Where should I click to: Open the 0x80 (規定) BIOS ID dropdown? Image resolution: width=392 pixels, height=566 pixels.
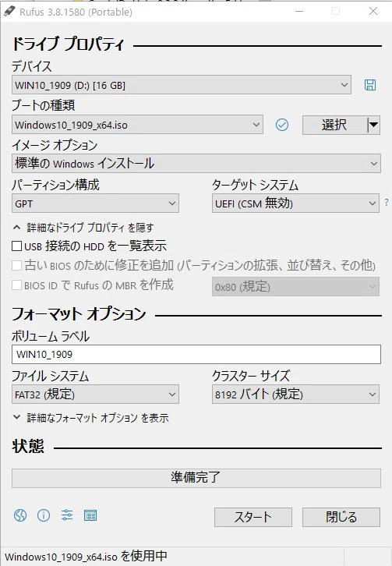(x=295, y=287)
